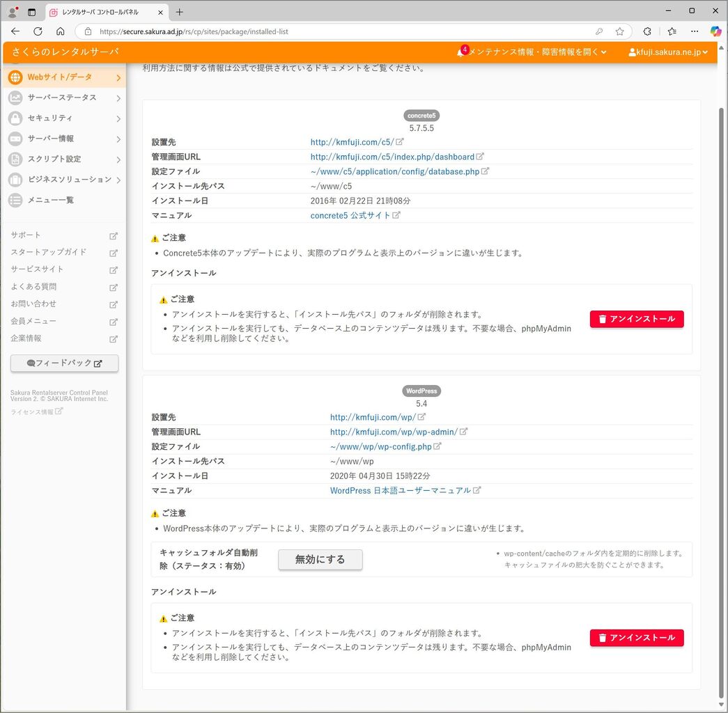Click サーバー情報 server icon
Screen dimensions: 728x713
point(15,139)
